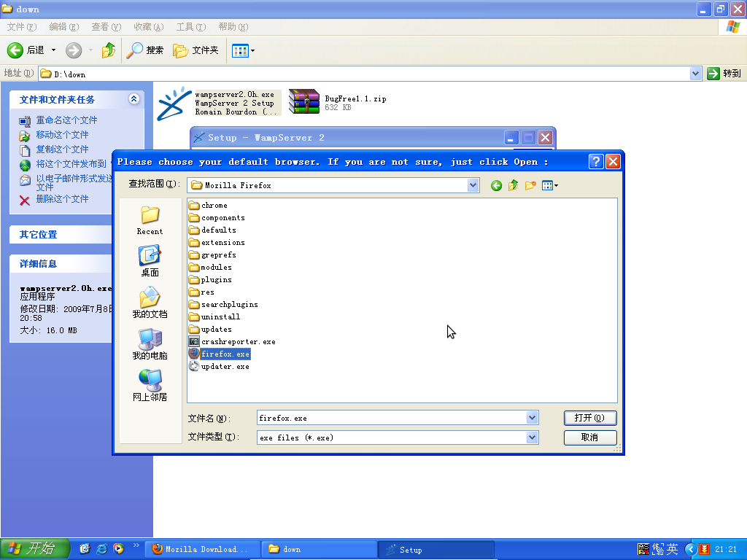Screen dimensions: 747x560
Task: Click the green Go arrow next to address bar
Action: [713, 74]
